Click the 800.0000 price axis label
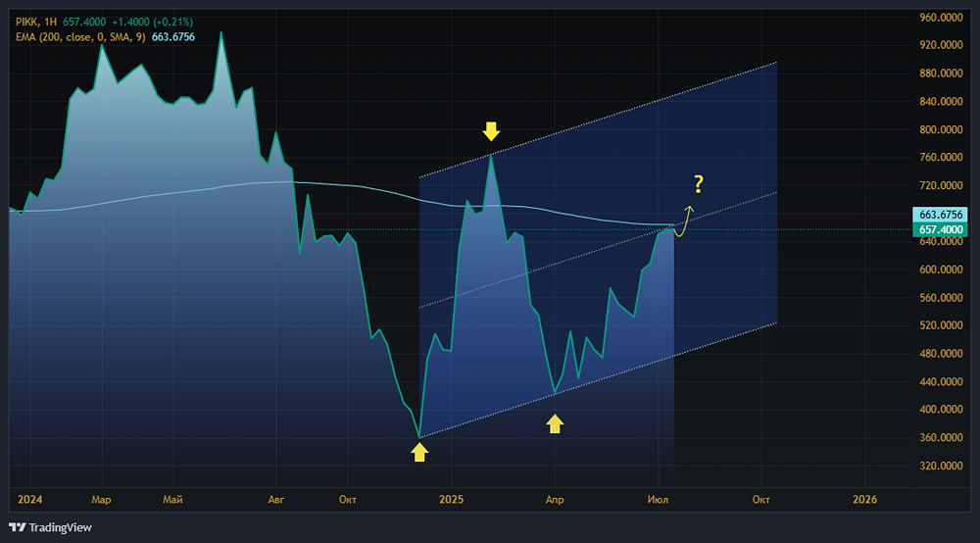This screenshot has height=543, width=980. tap(941, 129)
